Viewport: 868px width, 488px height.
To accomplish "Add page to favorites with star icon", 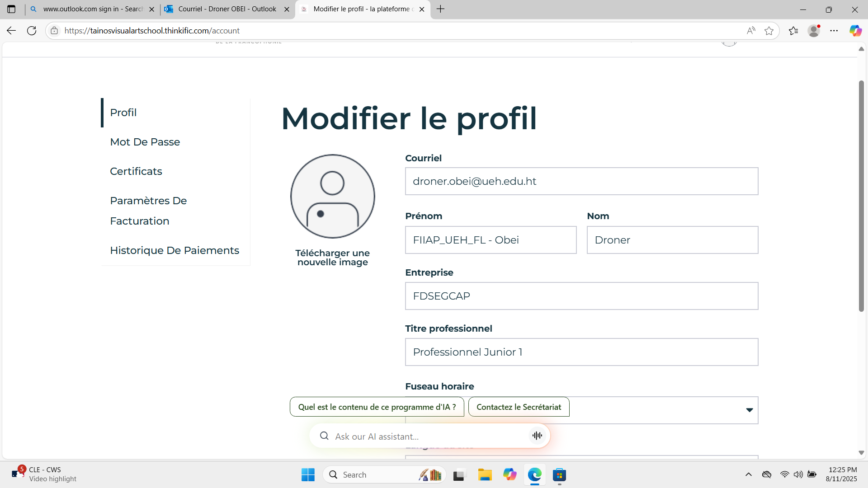I will [x=769, y=31].
